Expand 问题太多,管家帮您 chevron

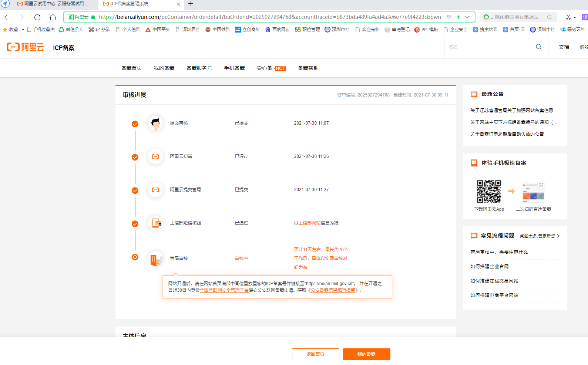point(558,236)
